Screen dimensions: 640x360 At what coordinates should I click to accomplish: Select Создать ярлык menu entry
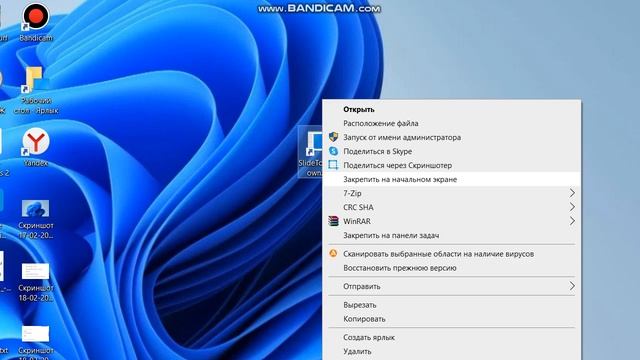click(451, 338)
